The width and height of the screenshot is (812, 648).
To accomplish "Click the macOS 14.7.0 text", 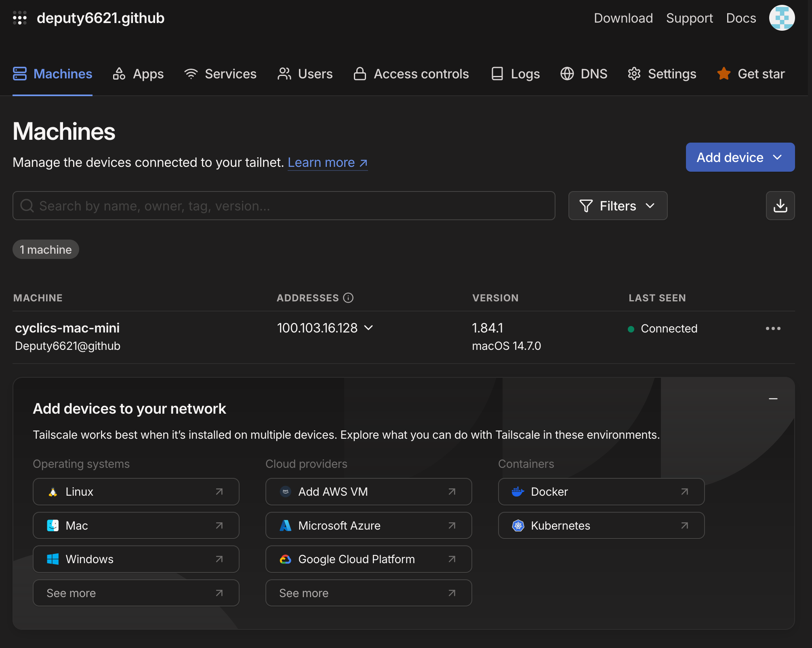I will (x=506, y=346).
